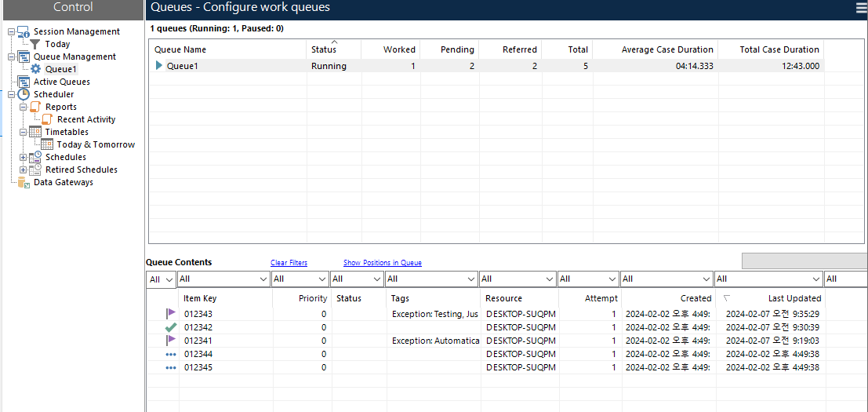Open Recent Activity under Reports
Screen dimensions: 868x412
(x=86, y=119)
